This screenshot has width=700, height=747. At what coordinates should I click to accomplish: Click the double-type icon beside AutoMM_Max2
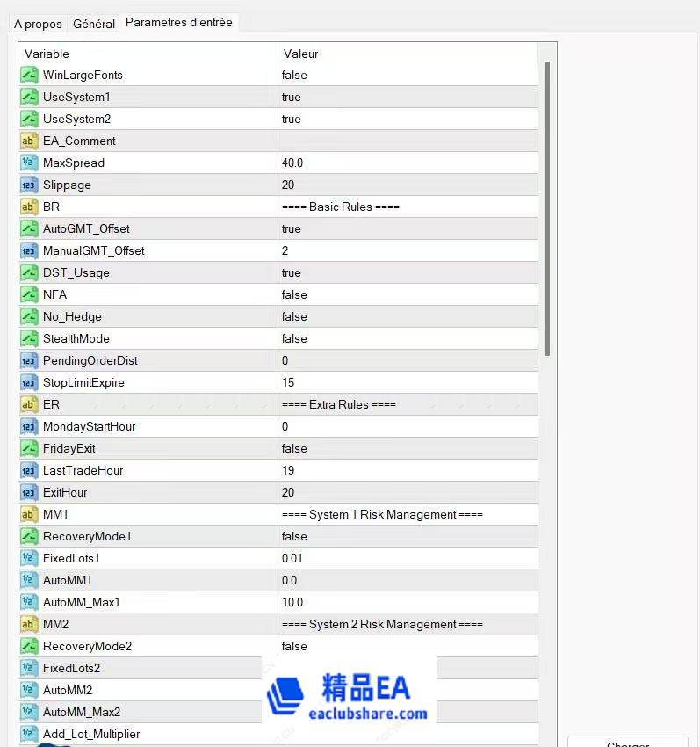pos(29,712)
